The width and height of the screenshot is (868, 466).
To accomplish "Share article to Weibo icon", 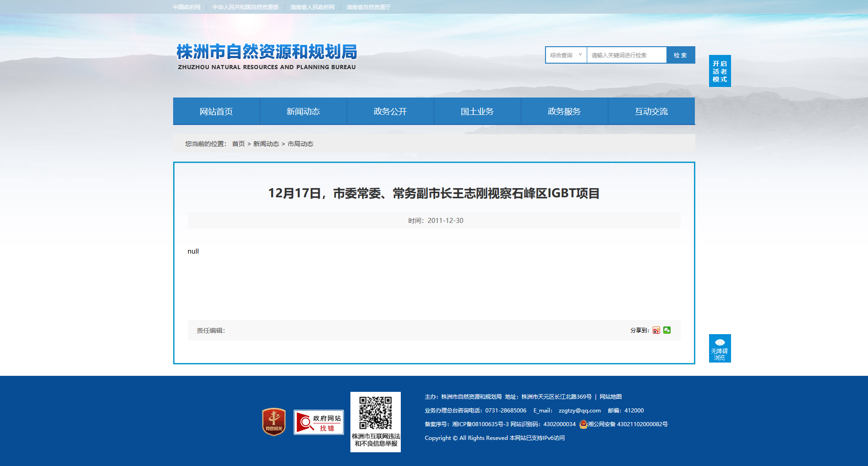I will 656,330.
